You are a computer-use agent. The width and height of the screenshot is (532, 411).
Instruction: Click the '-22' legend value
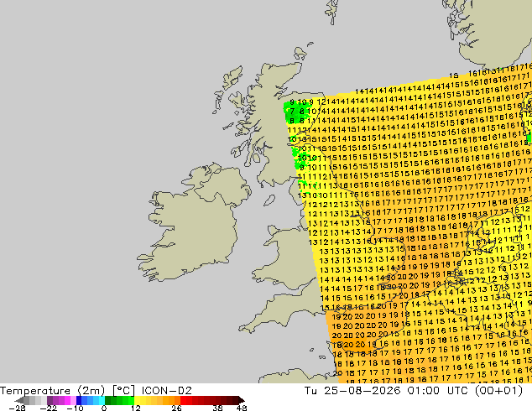pos(48,408)
